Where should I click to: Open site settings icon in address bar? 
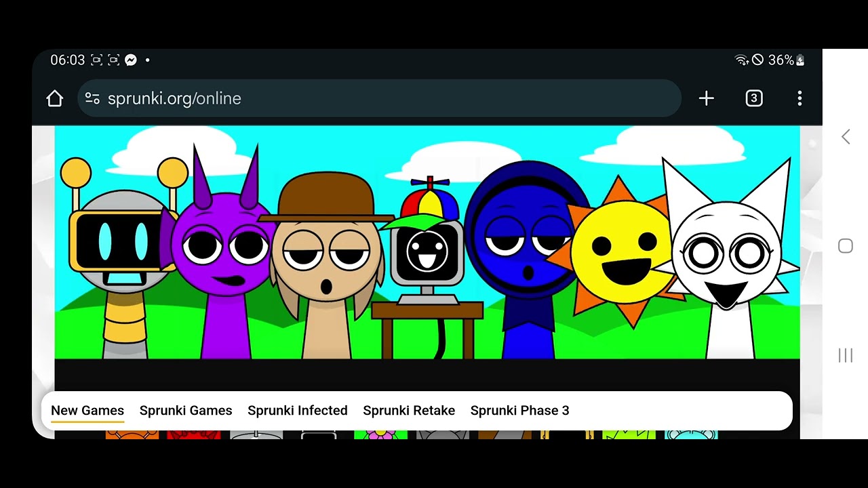pyautogui.click(x=92, y=98)
